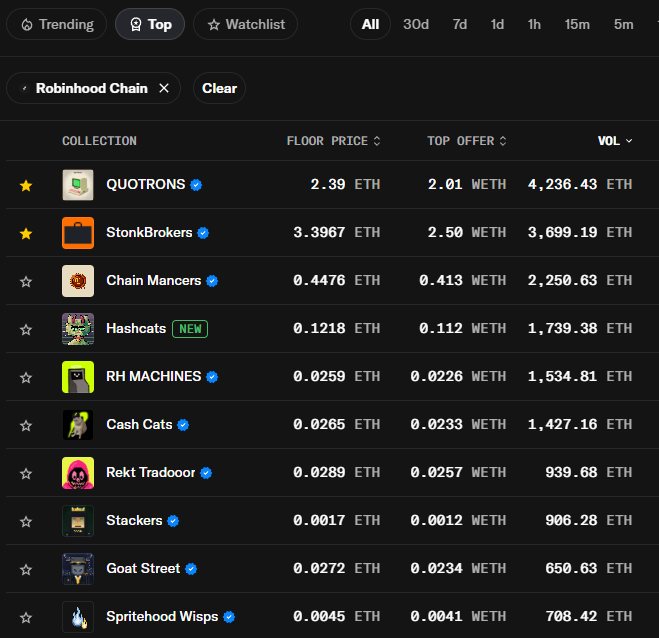This screenshot has width=659, height=638.
Task: Open QUOTRONS collection thumbnail
Action: point(78,185)
